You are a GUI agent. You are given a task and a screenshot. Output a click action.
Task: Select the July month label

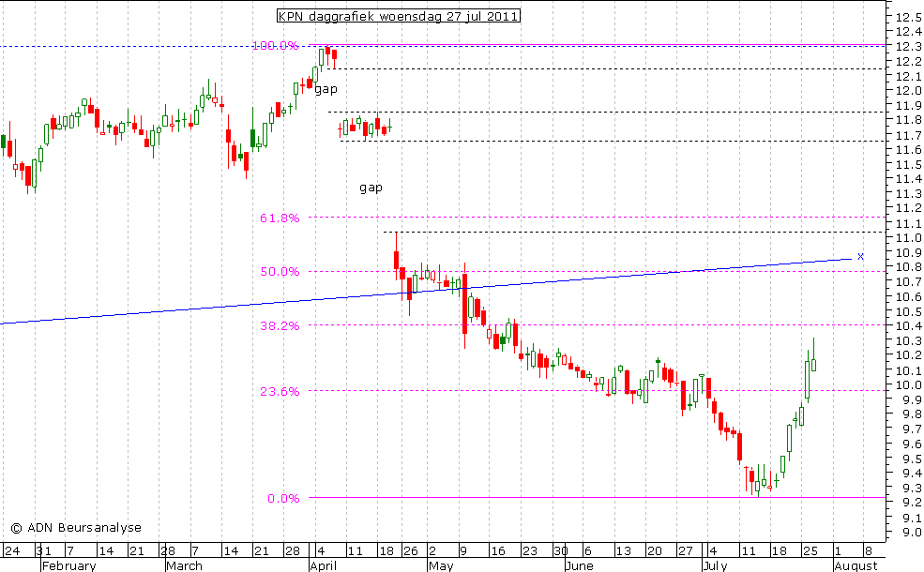coord(718,565)
